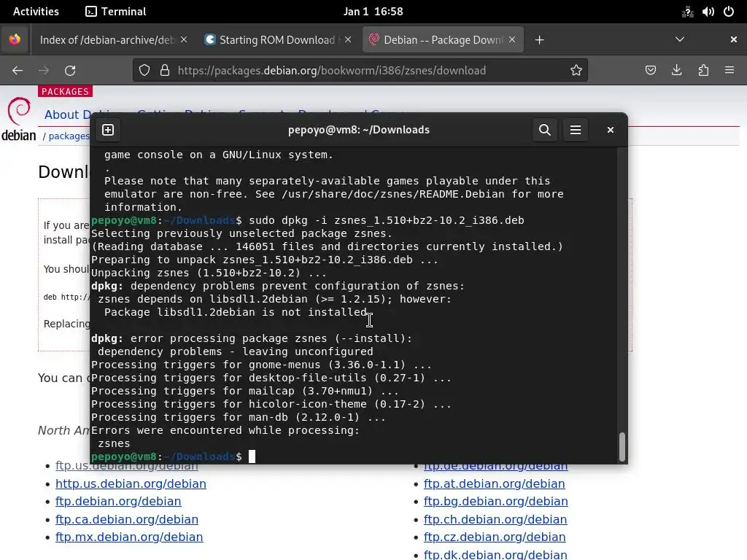Close the Index of /debian-archive tab
Screen dimensions: 747x560
[x=184, y=40]
